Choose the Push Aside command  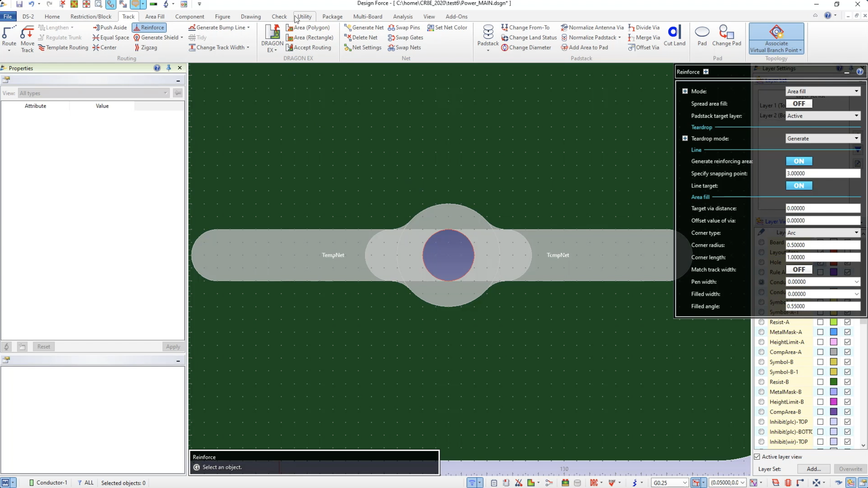110,28
